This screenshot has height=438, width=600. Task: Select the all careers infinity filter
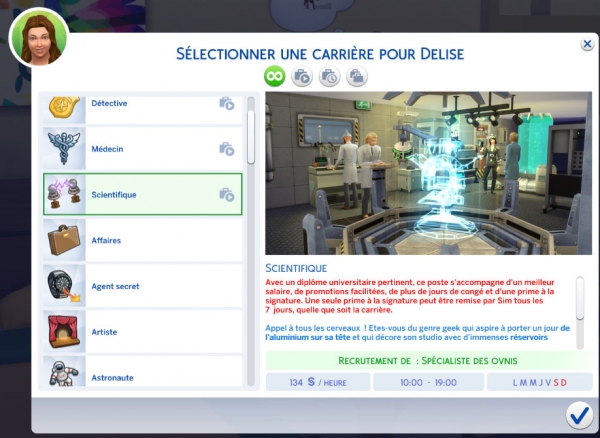pyautogui.click(x=274, y=76)
